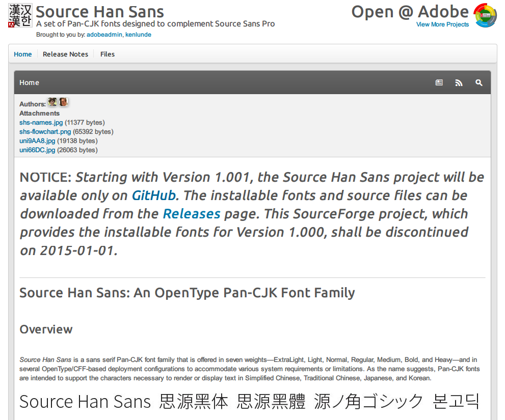
Task: Click the 'A set of Pan-CJK fonts' tagline
Action: tap(155, 24)
